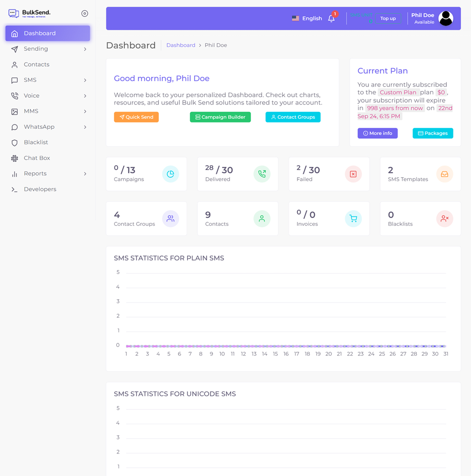Expand the SMS submenu
The width and height of the screenshot is (471, 476).
click(85, 80)
